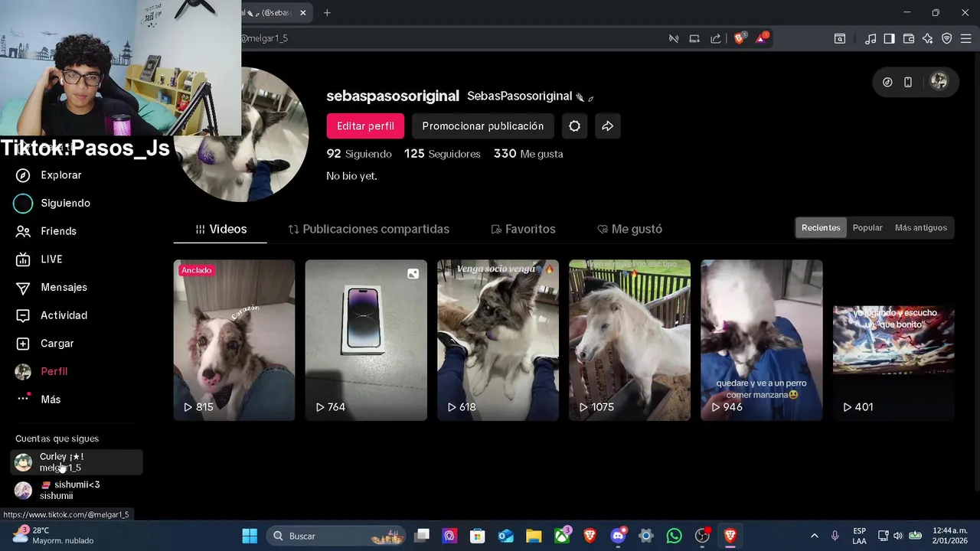Click the get-app phone icon
Viewport: 980px width, 551px height.
(x=908, y=82)
